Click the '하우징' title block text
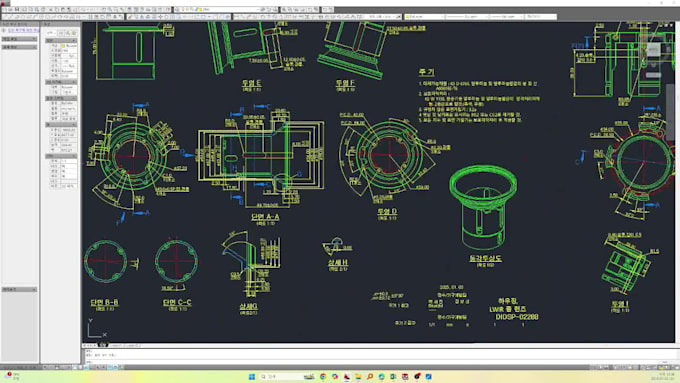The width and height of the screenshot is (680, 383). (x=507, y=301)
